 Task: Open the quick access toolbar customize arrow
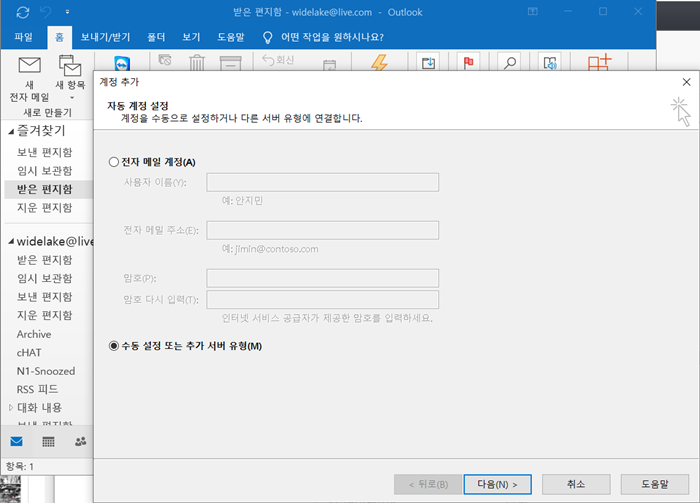(67, 12)
